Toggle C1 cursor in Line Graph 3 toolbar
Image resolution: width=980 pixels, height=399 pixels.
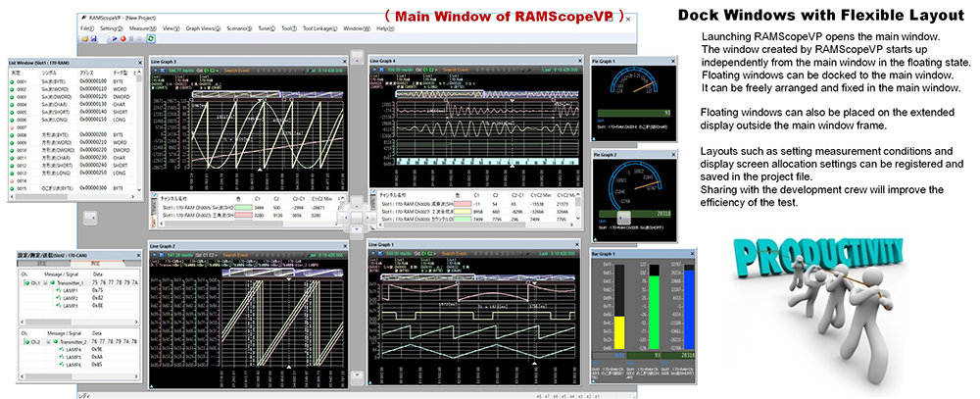click(x=206, y=71)
